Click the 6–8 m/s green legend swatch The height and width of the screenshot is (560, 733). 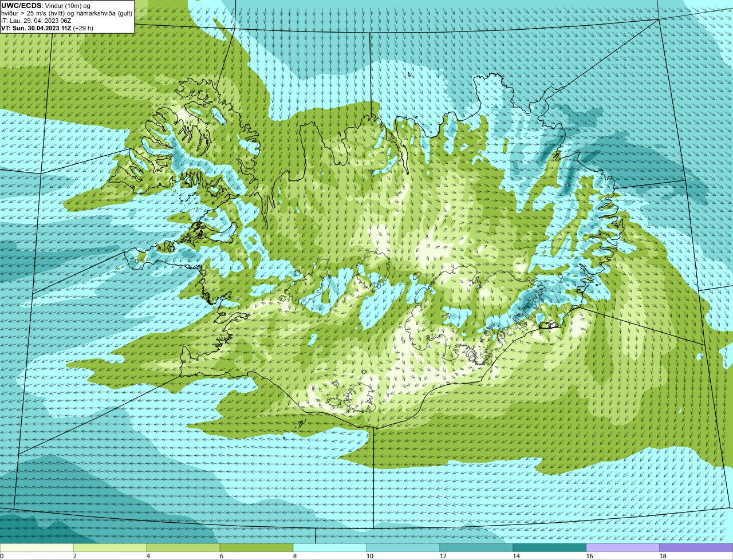(x=257, y=548)
